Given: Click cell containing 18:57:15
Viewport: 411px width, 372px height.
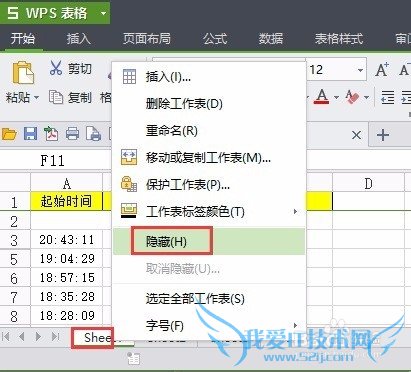Looking at the screenshot, I should pyautogui.click(x=67, y=277).
